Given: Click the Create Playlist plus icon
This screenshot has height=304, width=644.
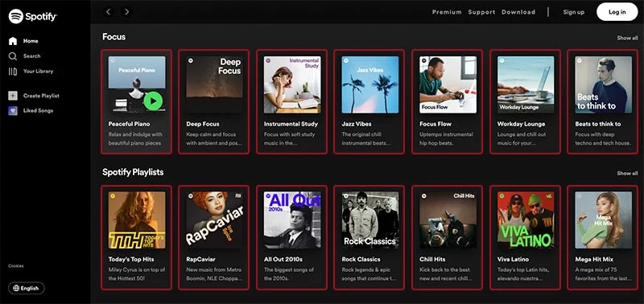Looking at the screenshot, I should [x=13, y=96].
